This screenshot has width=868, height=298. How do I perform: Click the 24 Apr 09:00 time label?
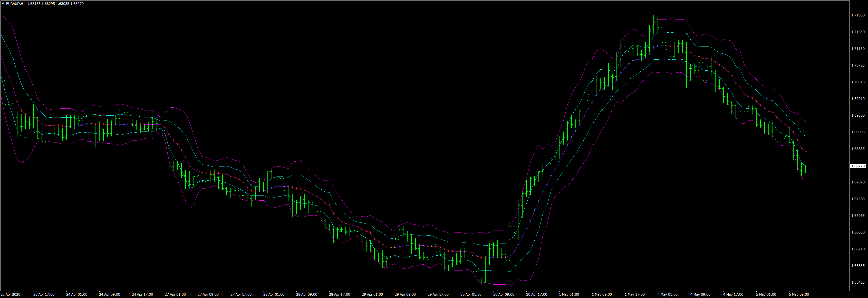tap(109, 295)
